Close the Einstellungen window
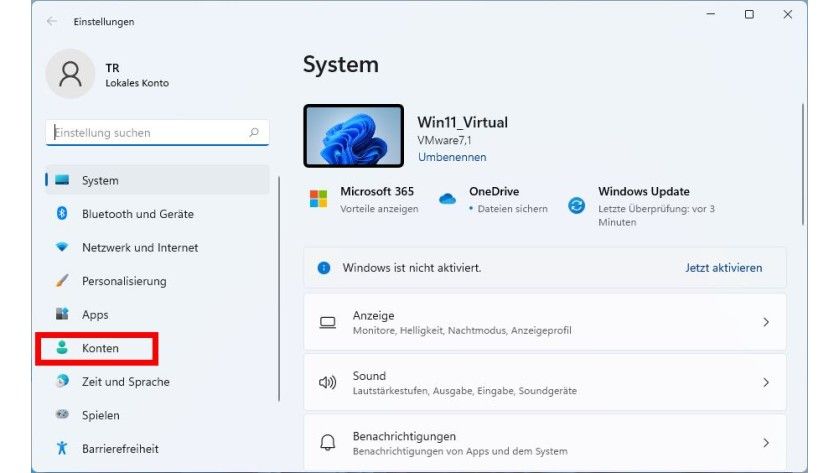Viewport: 840px width, 473px height. pos(788,14)
